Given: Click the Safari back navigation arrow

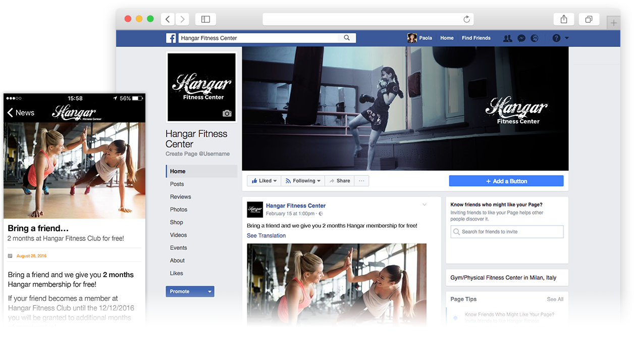Looking at the screenshot, I should tap(168, 19).
